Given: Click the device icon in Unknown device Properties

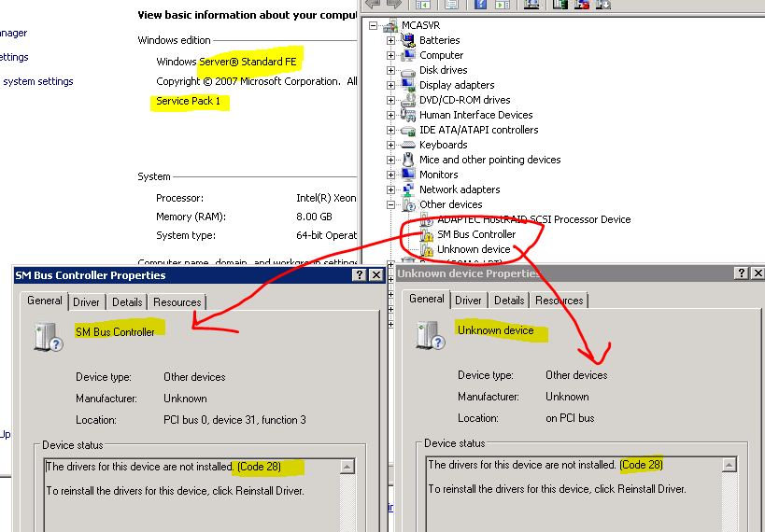Looking at the screenshot, I should click(430, 335).
